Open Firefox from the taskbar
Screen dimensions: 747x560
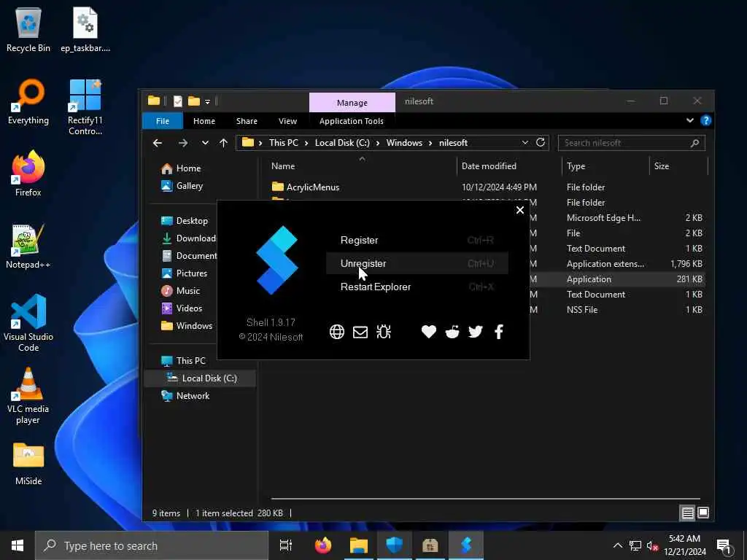(x=323, y=545)
